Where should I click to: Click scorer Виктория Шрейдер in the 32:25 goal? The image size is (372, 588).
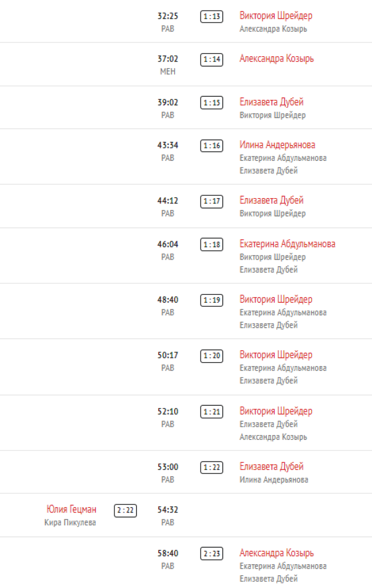276,16
